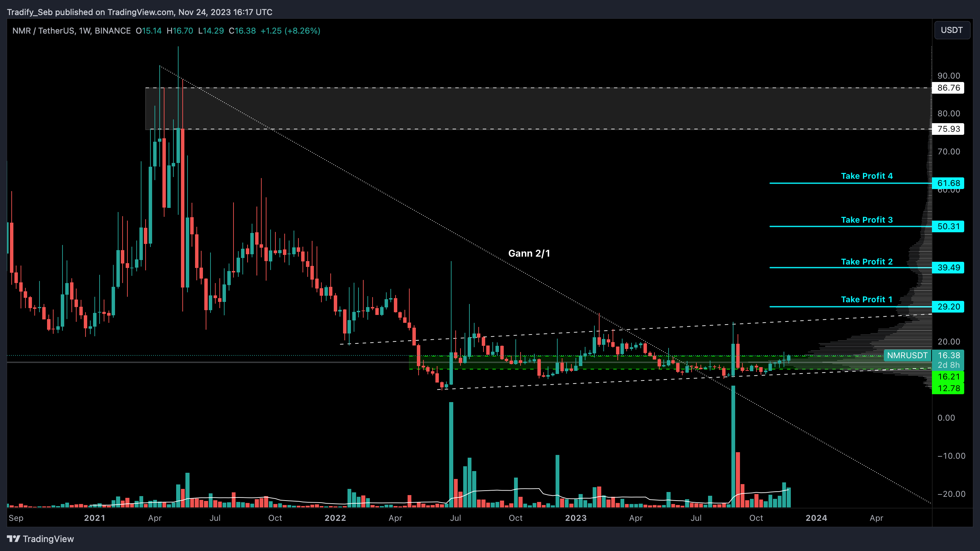The height and width of the screenshot is (551, 980).
Task: Click the 2d 8h countdown label
Action: (x=948, y=365)
